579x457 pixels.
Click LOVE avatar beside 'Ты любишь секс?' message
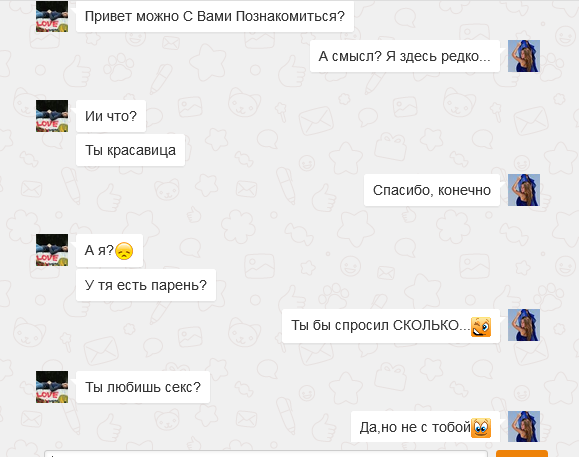point(52,387)
